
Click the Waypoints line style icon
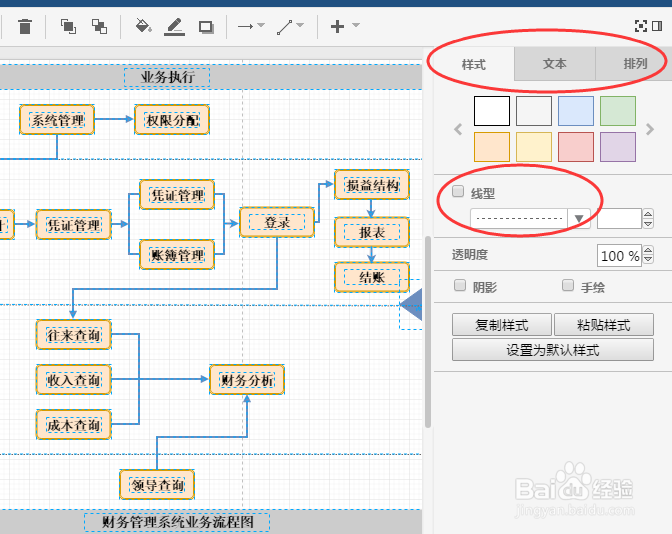coord(284,27)
